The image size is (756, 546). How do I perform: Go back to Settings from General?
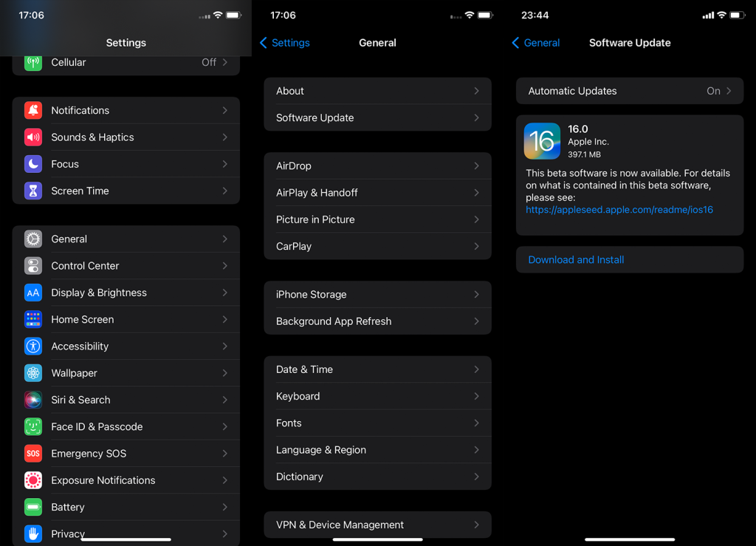click(285, 43)
